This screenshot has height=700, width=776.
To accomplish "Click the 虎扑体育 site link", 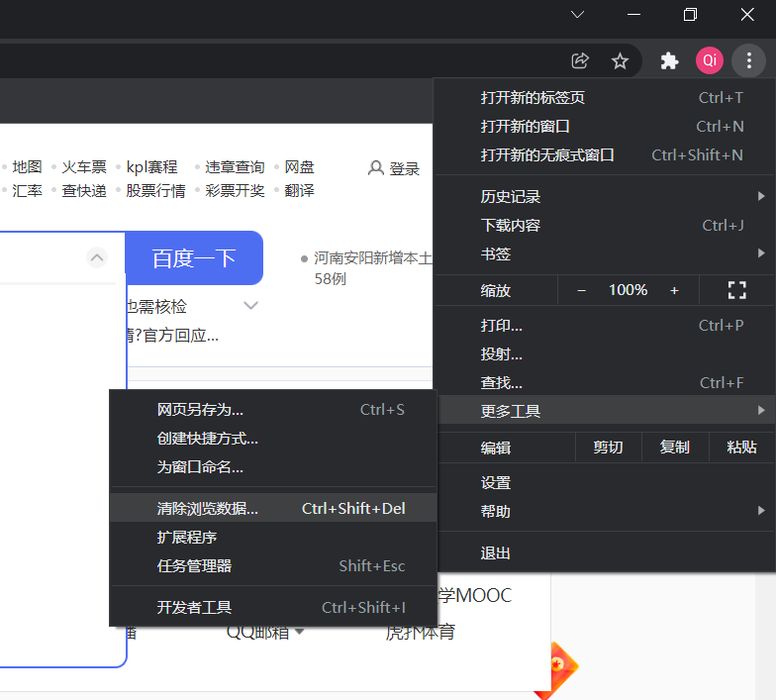I will click(420, 632).
